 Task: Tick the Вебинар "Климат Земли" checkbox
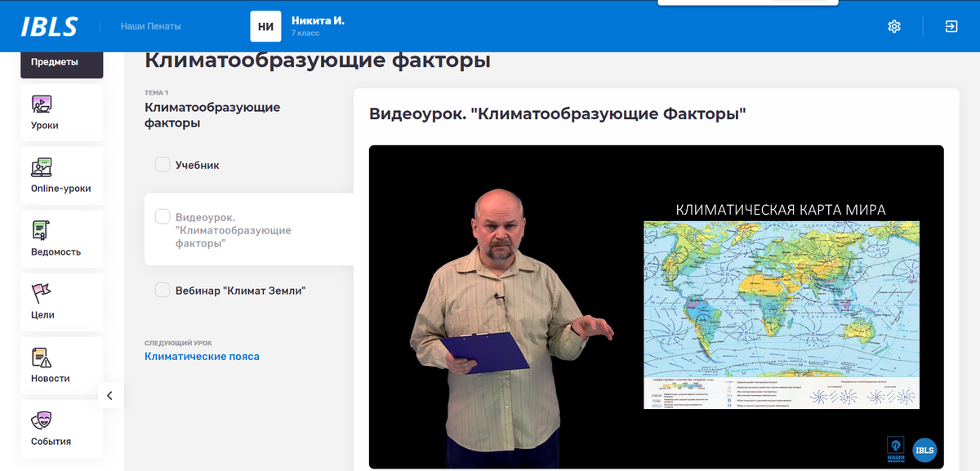(162, 290)
